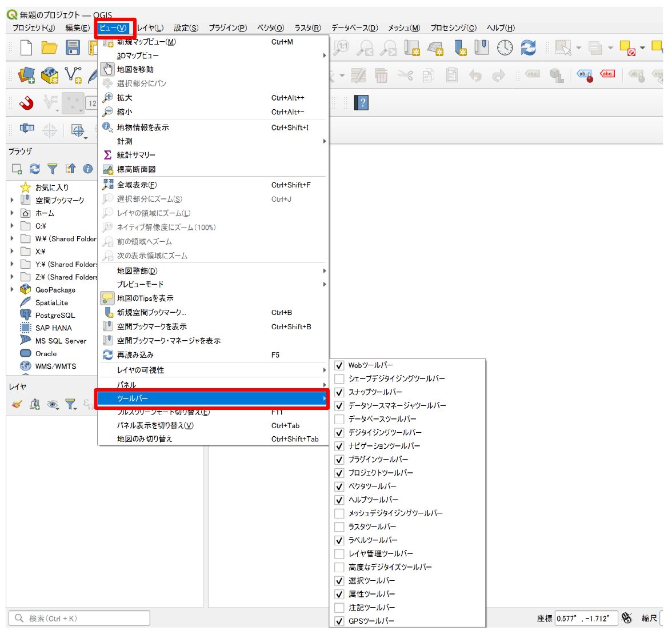
Task: Click the browser panel info icon
Action: click(88, 169)
